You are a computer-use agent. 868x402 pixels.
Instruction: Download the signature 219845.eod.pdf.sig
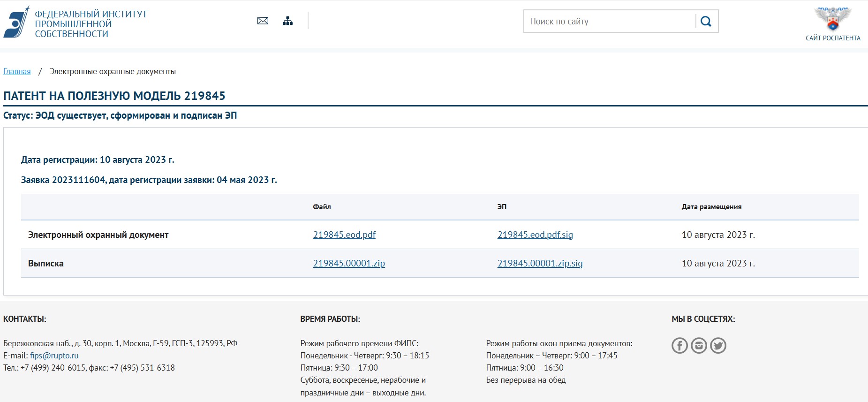tap(535, 235)
